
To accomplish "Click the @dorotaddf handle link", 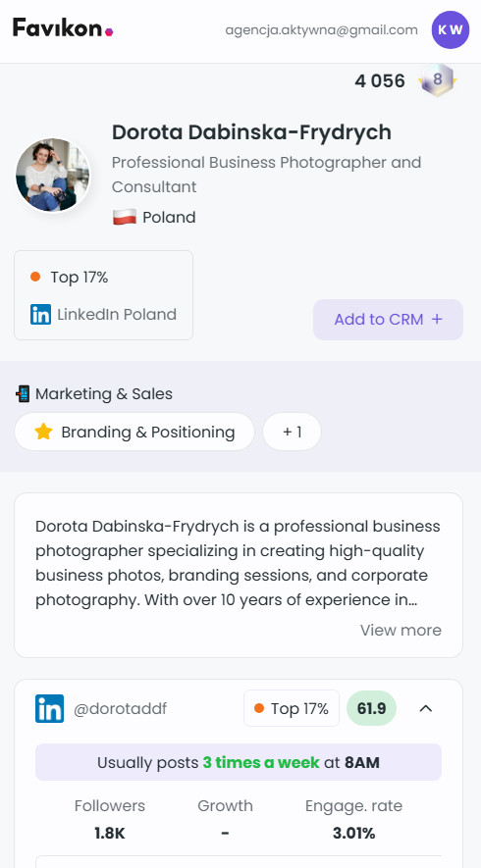I will point(120,708).
